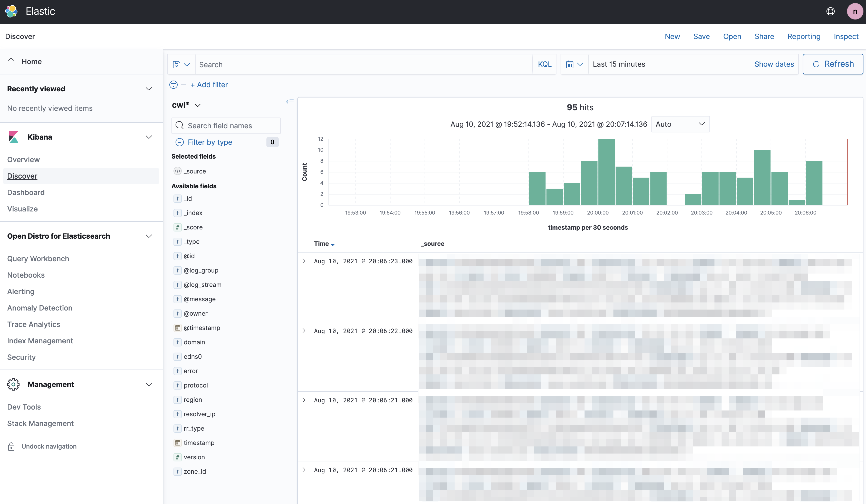Open the cwl* index pattern dropdown

coord(186,105)
